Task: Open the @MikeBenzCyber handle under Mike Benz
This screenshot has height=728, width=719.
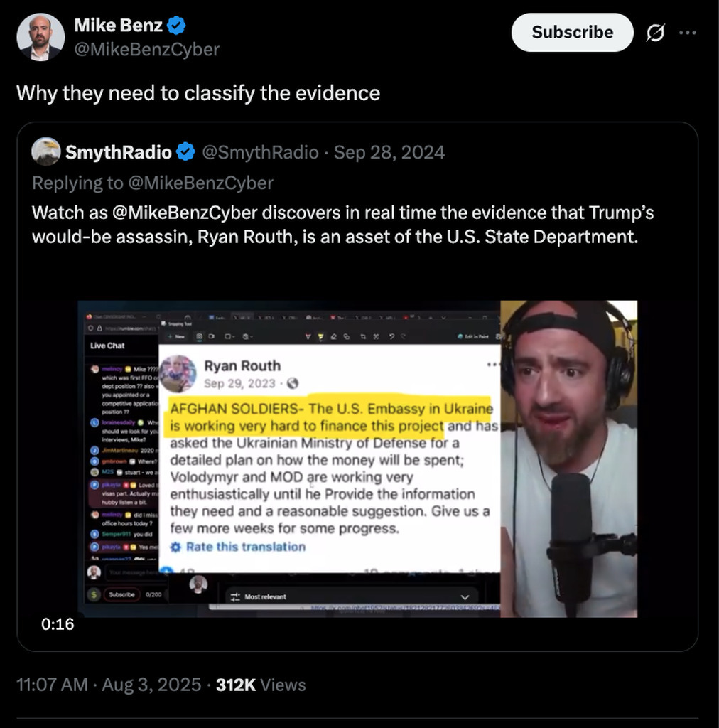Action: coord(146,49)
